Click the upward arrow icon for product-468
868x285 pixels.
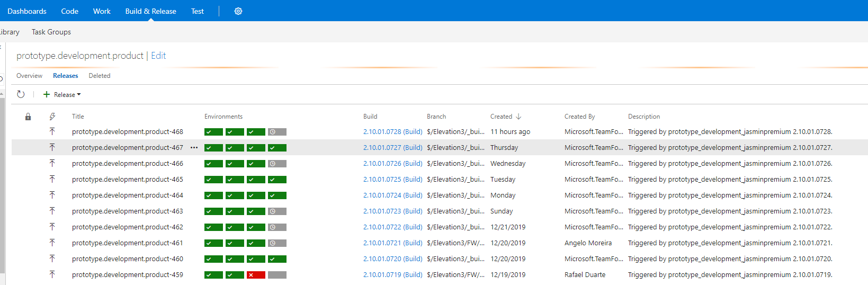coord(52,131)
